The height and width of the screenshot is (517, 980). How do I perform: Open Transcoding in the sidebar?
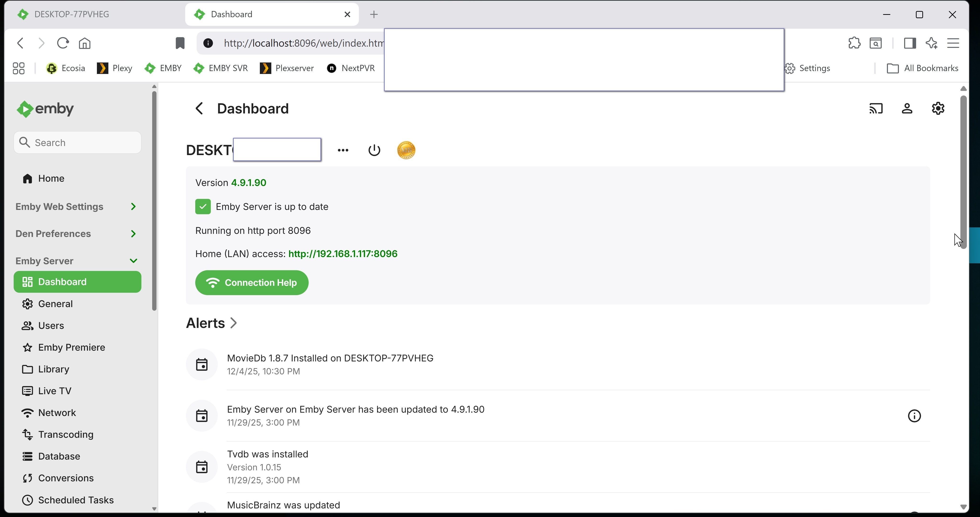(65, 434)
